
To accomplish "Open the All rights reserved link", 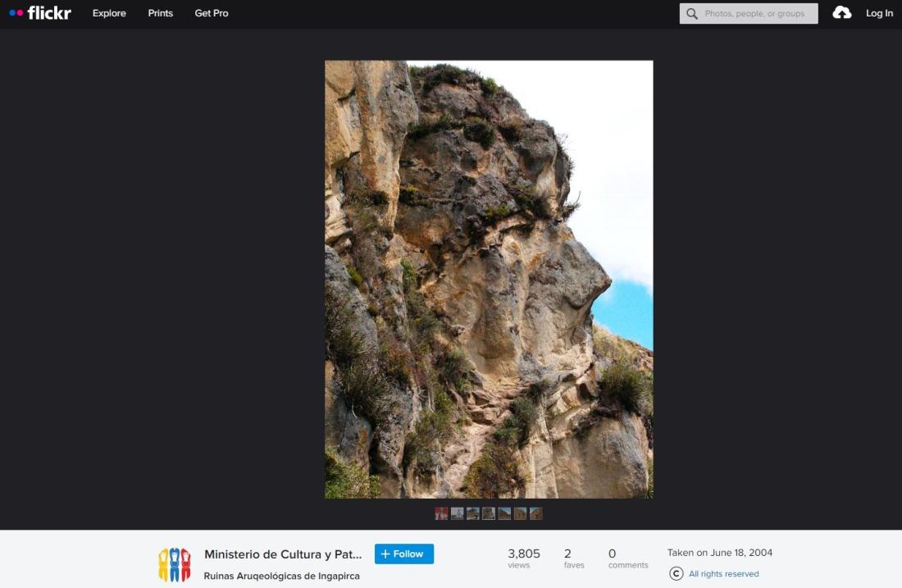I will (x=724, y=573).
